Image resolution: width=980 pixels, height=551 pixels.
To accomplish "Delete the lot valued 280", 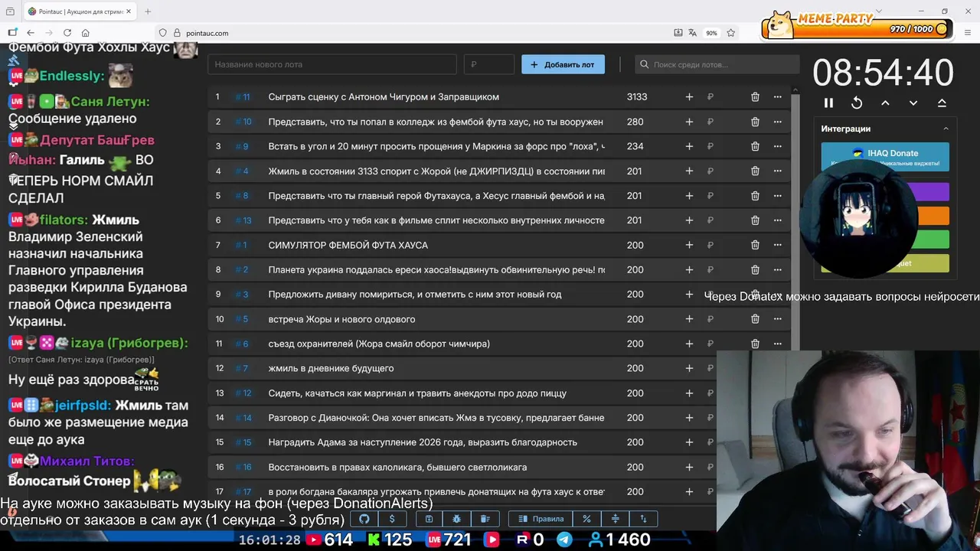I will [755, 122].
